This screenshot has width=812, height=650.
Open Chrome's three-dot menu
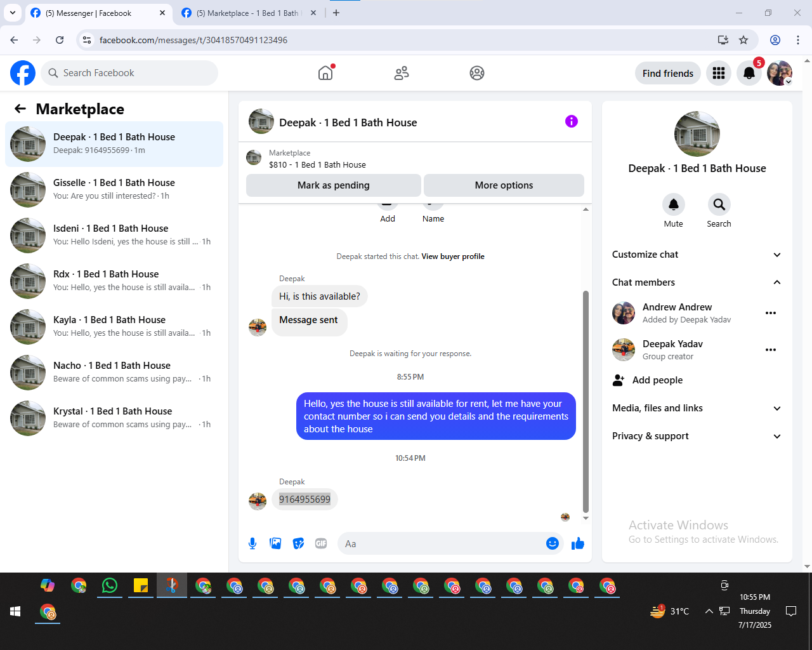click(798, 40)
